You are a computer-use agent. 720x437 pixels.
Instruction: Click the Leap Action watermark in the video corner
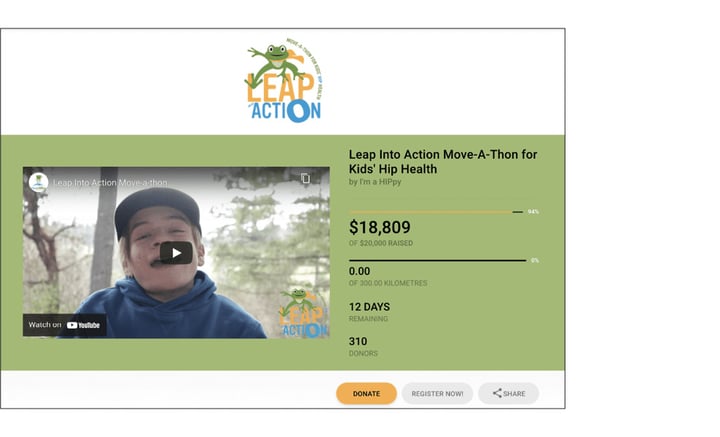tap(304, 313)
